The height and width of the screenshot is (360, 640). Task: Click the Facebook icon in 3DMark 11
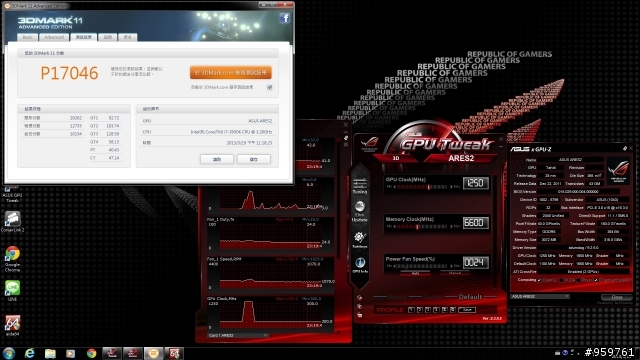tap(284, 18)
